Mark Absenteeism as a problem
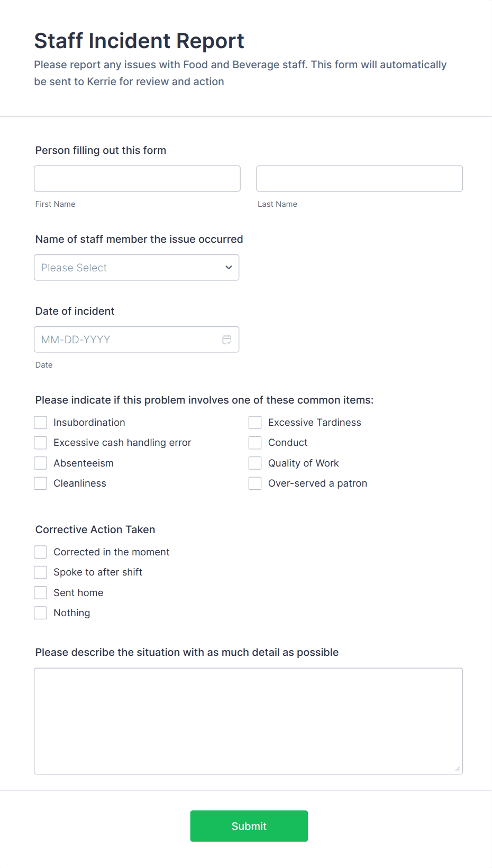Image resolution: width=492 pixels, height=868 pixels. 40,463
